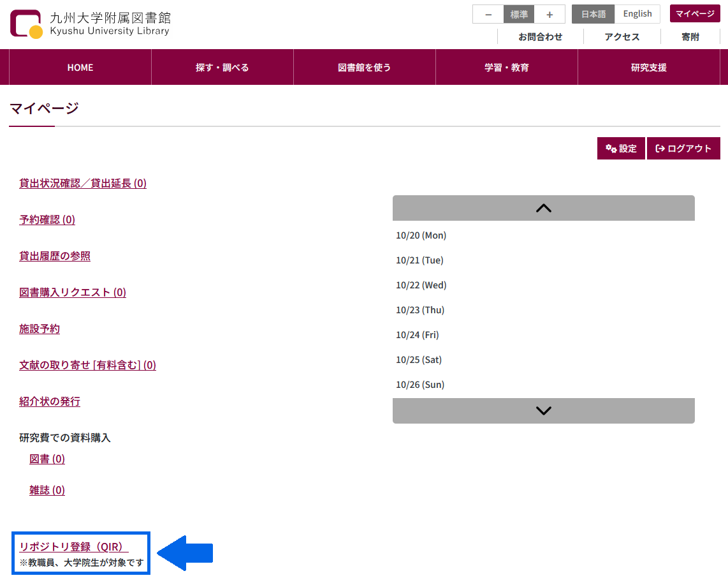Select 日本語 language option
Screen dimensions: 728x578
593,14
